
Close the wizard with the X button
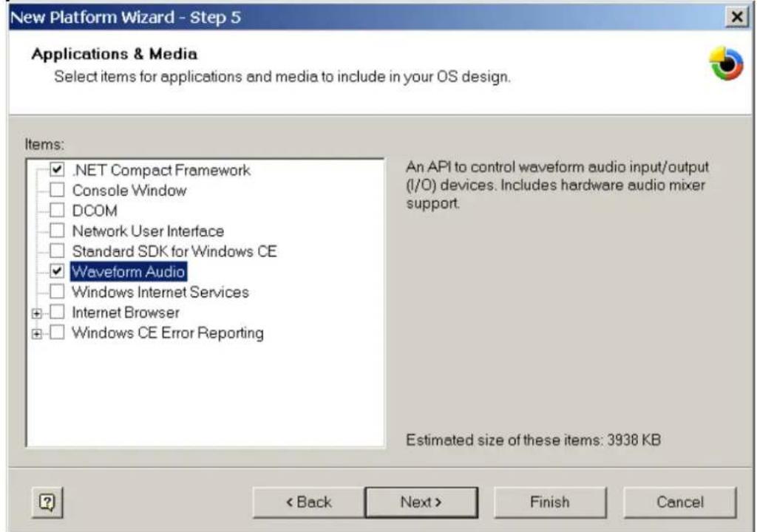737,17
